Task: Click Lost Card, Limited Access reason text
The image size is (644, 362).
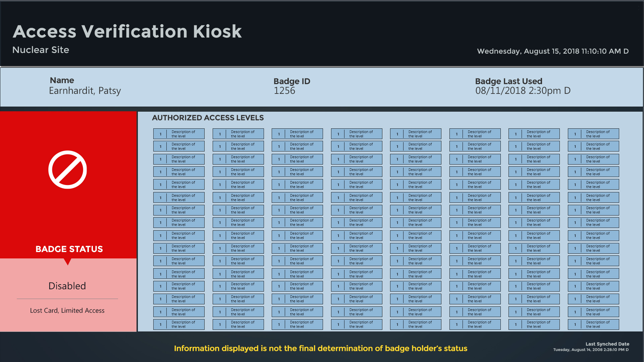Action: coord(67,310)
